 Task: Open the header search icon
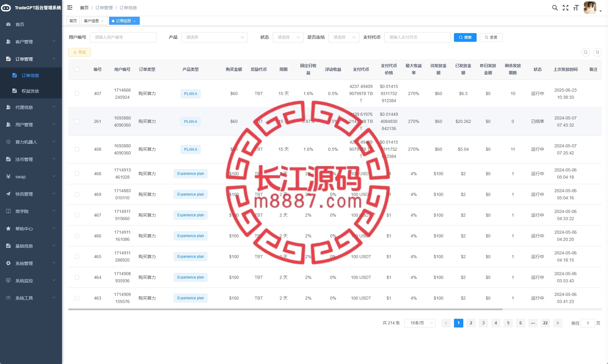pos(555,8)
